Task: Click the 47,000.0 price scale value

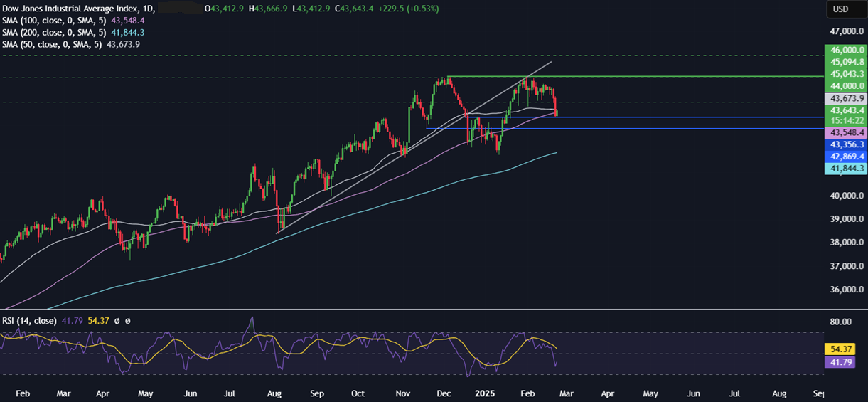Action: (846, 32)
